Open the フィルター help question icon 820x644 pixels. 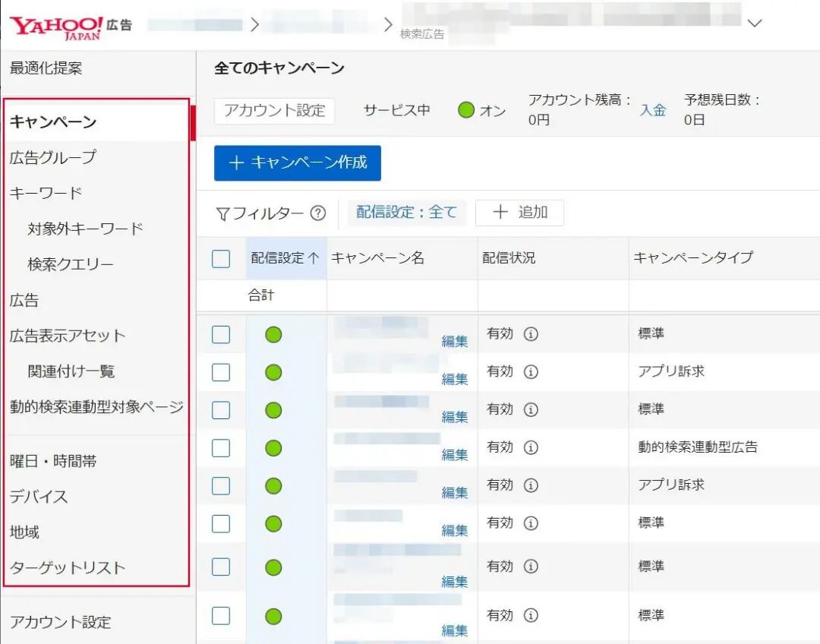[x=318, y=213]
